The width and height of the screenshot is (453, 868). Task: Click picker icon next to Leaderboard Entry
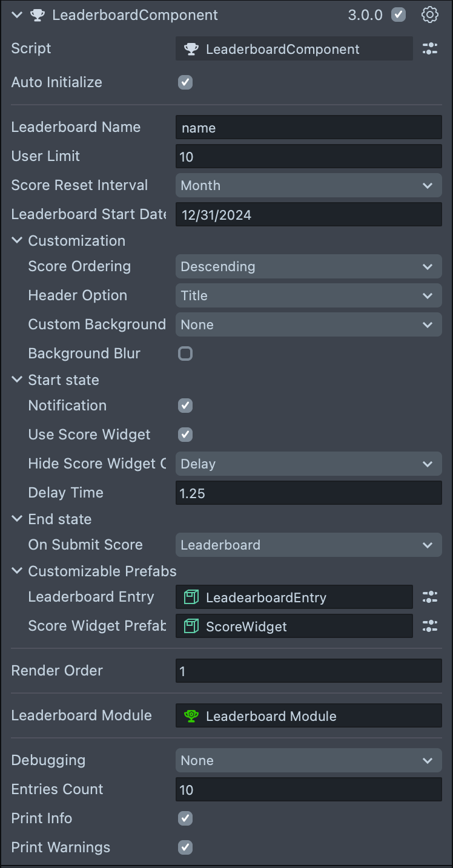pyautogui.click(x=429, y=597)
